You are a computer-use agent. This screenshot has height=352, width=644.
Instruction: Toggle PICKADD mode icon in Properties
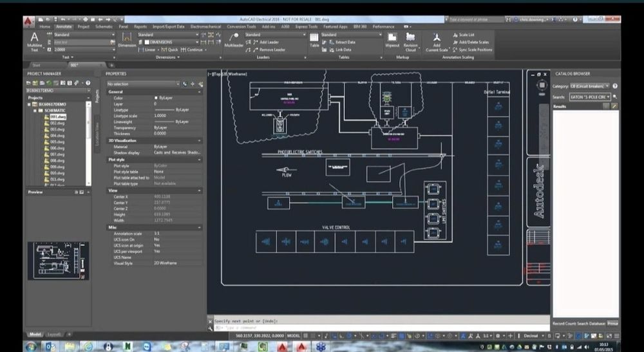[185, 84]
